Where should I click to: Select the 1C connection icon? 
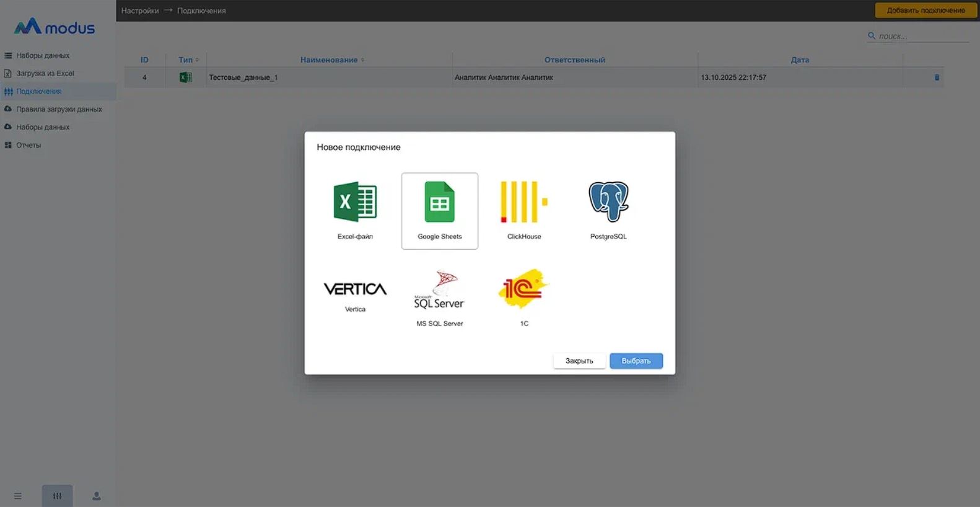point(523,289)
